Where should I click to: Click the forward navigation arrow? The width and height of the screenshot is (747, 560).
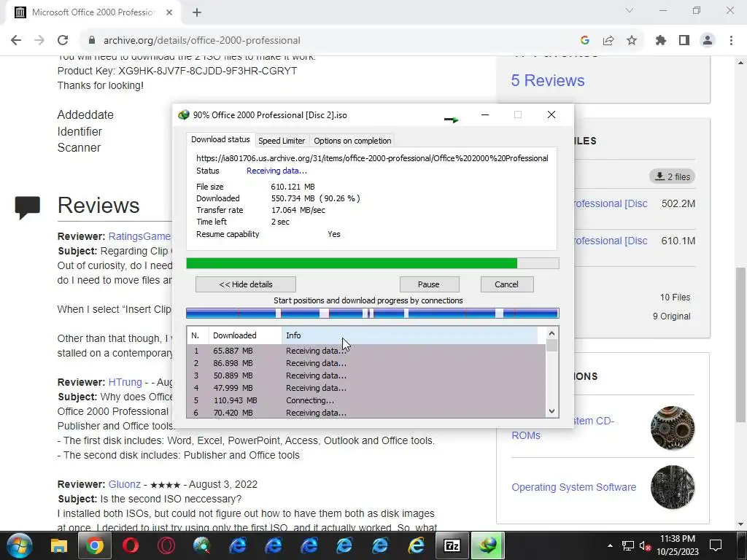[x=39, y=41]
